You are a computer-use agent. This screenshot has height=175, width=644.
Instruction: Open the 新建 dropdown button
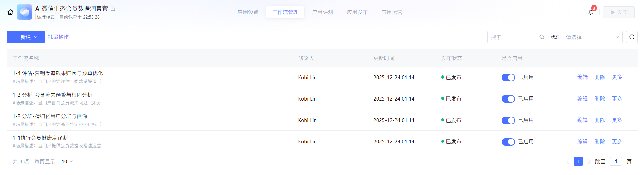pos(26,37)
